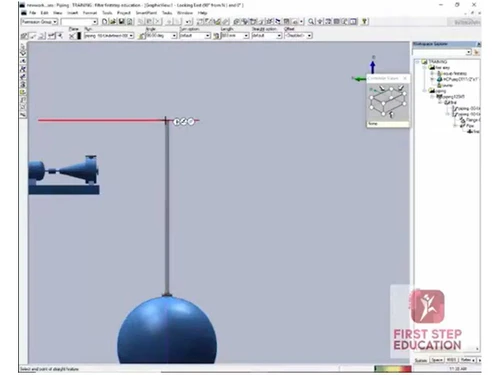Click the blue pump equipment model

click(63, 174)
